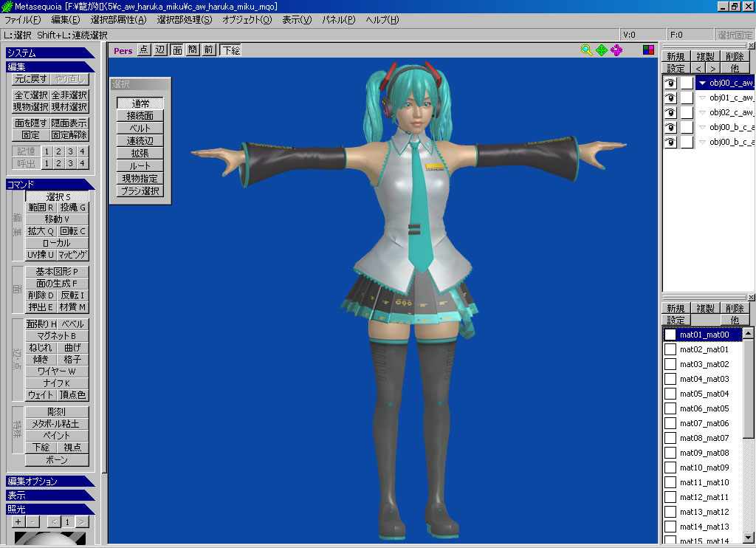
Task: Collapse the 照光 lighting panel header
Action: [50, 509]
